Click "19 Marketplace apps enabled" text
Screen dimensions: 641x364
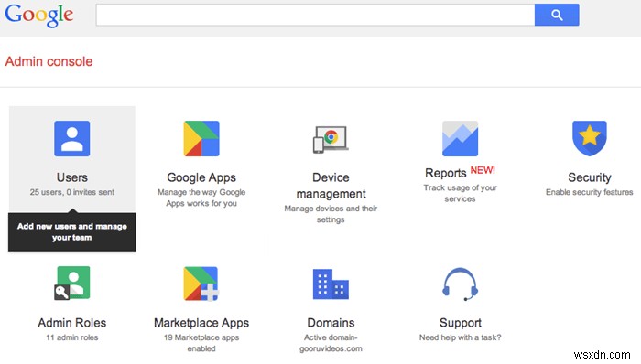[x=201, y=343]
